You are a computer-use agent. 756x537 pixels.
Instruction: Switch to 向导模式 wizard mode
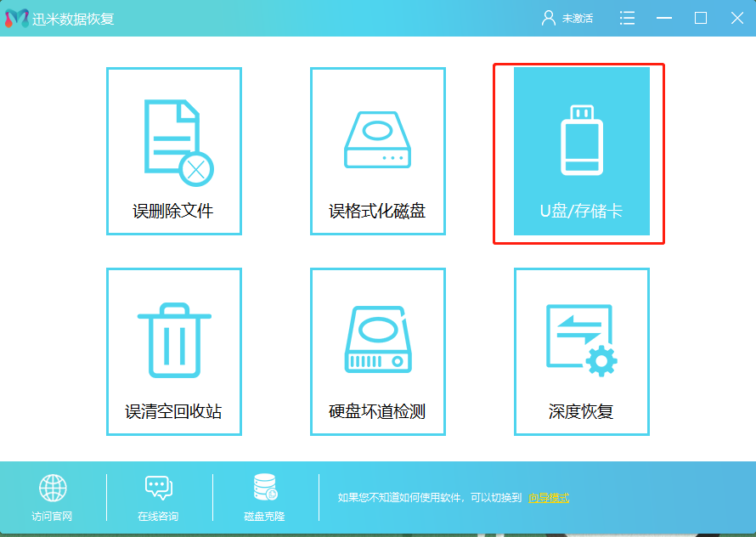[548, 499]
